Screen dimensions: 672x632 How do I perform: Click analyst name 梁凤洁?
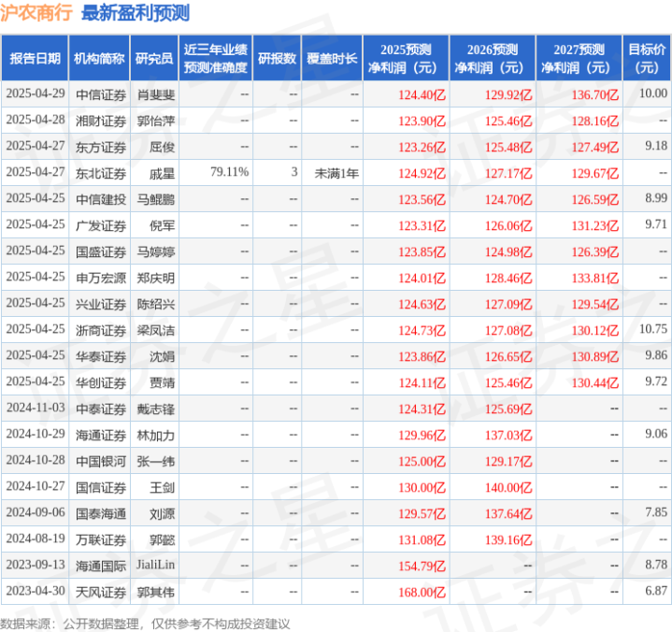click(155, 330)
